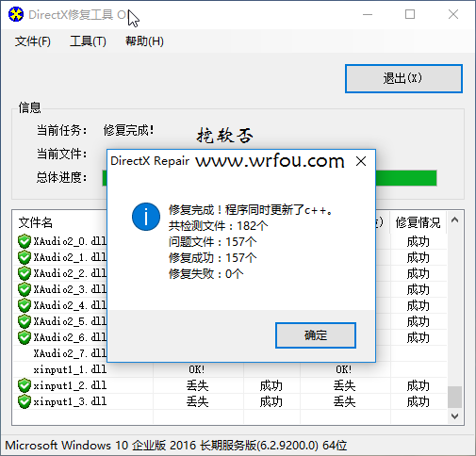Click 成功 in last column of xinput1_2.dll

pyautogui.click(x=418, y=386)
